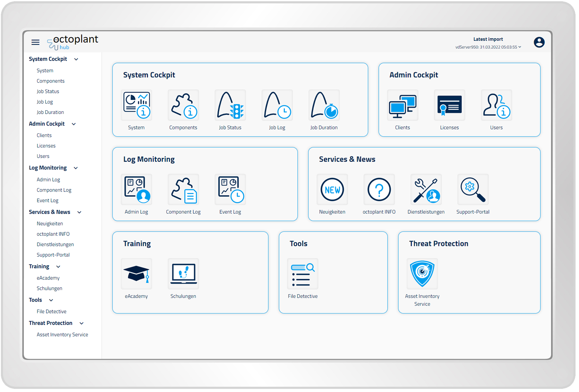Open eAcademy in the sidebar
The width and height of the screenshot is (579, 392).
pyautogui.click(x=48, y=278)
